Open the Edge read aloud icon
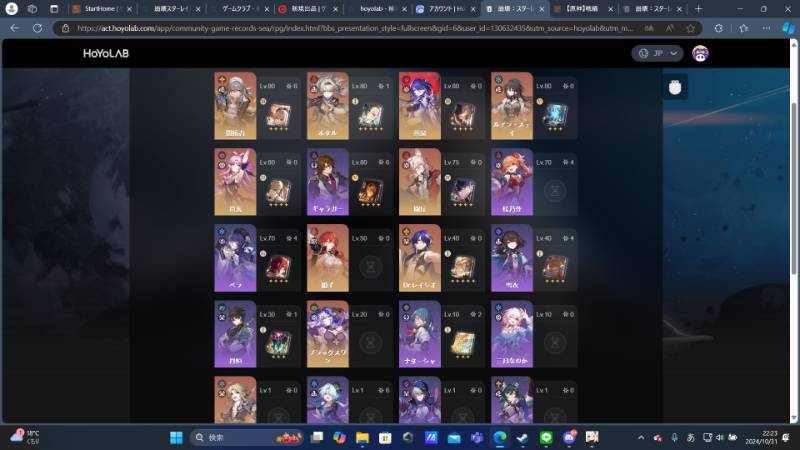Viewport: 800px width, 450px height. [x=669, y=28]
